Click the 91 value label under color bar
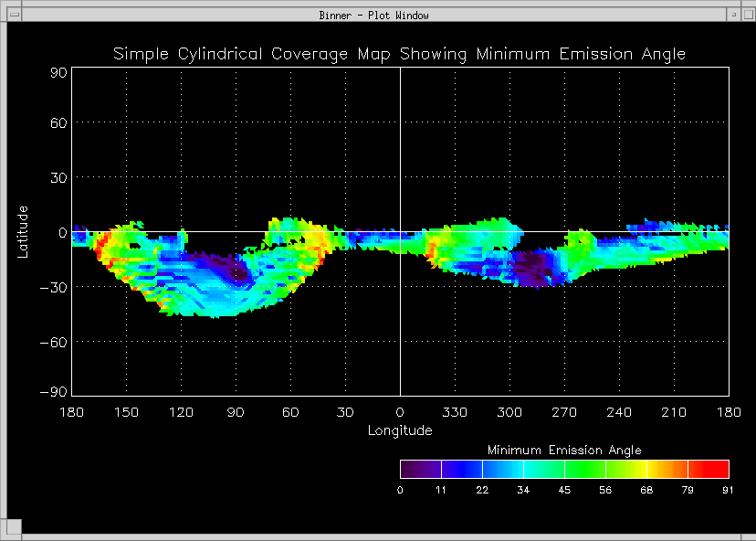756x541 pixels. [728, 491]
